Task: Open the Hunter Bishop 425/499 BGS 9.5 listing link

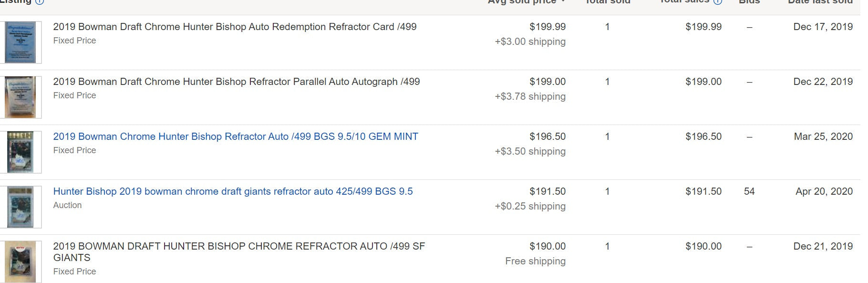Action: click(x=233, y=191)
